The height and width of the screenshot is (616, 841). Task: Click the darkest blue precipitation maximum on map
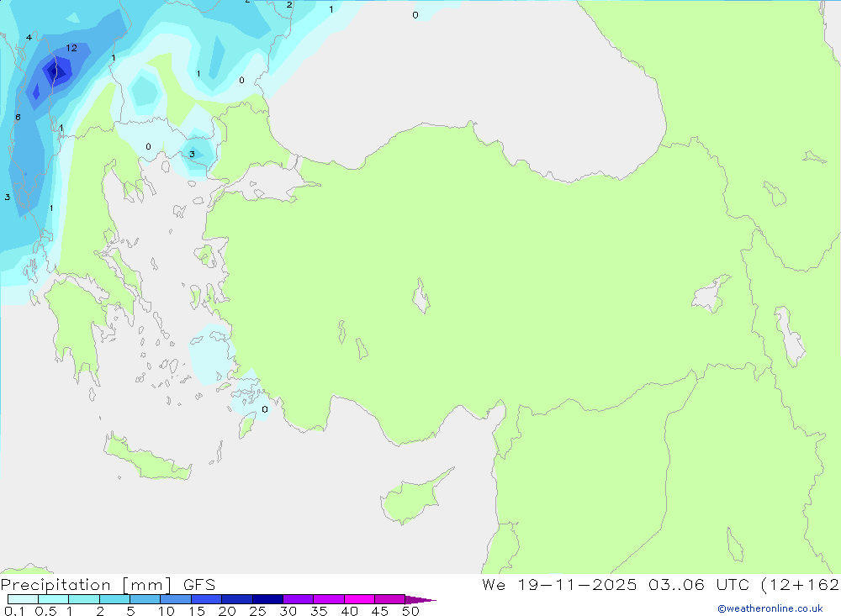56,71
